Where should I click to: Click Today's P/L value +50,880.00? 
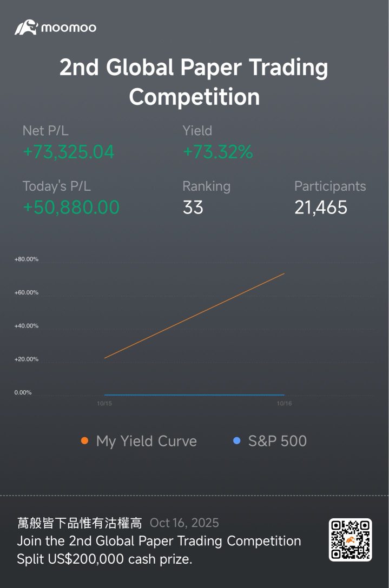(71, 208)
